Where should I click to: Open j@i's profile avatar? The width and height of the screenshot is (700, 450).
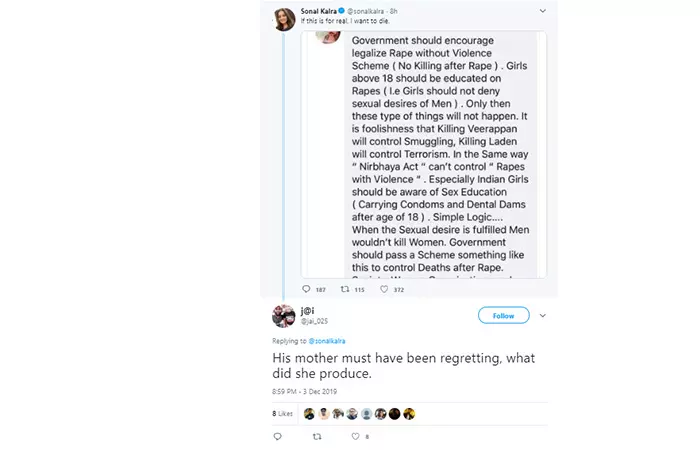click(283, 316)
